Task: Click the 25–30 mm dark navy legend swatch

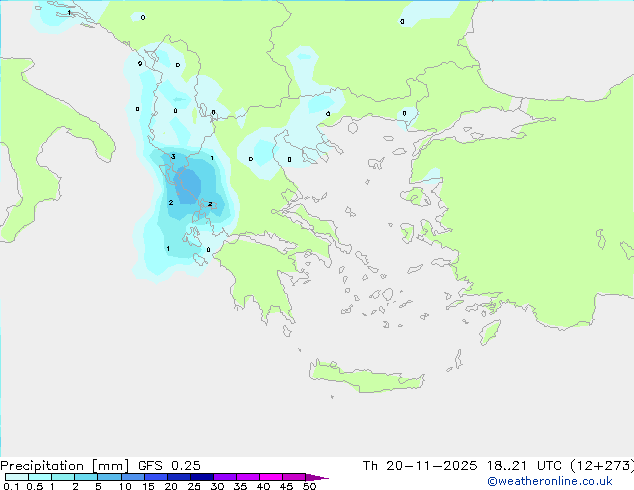Action: pos(202,477)
